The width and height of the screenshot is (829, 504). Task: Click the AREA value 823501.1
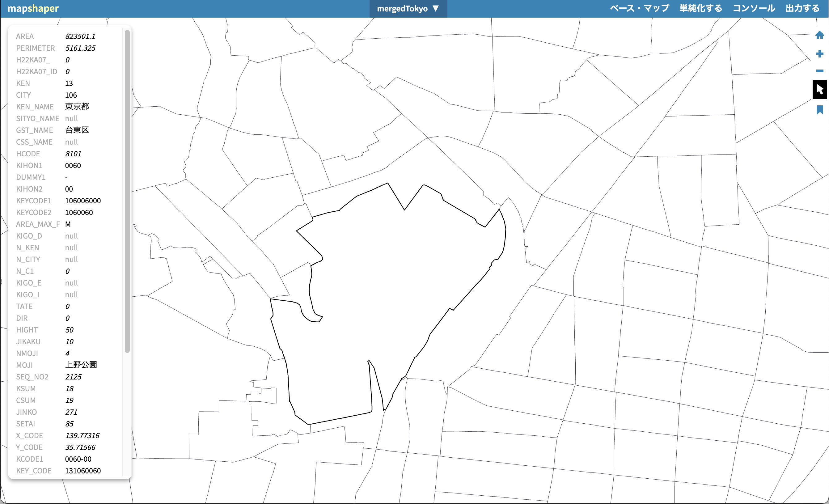80,36
